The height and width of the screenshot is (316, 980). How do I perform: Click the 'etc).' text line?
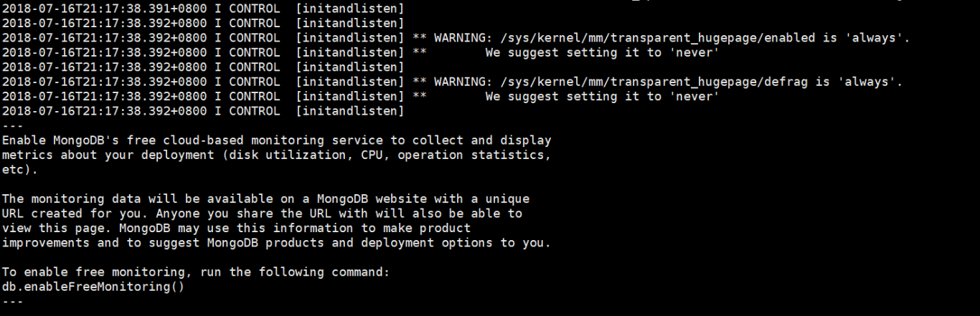point(19,170)
